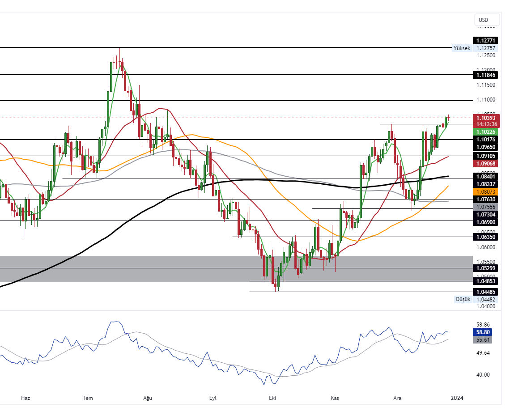Screen dimensions: 506x420
Task: Click the Eki month label
Action: pos(273,398)
